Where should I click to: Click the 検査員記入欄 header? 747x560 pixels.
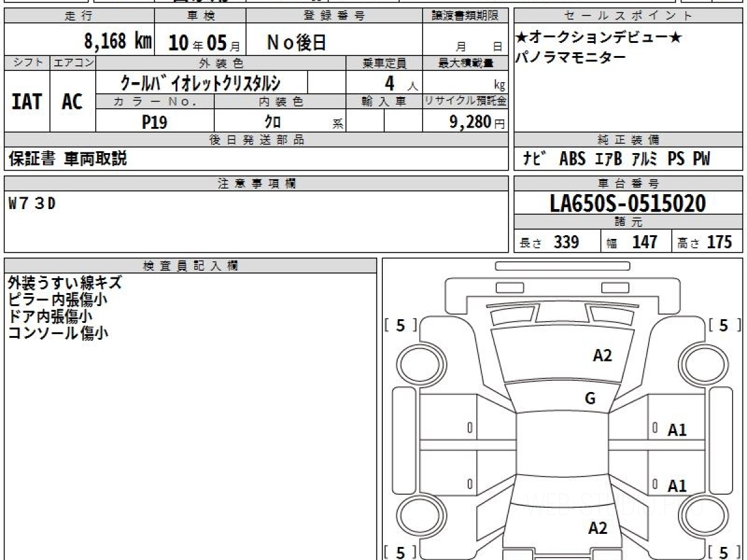coord(190,266)
